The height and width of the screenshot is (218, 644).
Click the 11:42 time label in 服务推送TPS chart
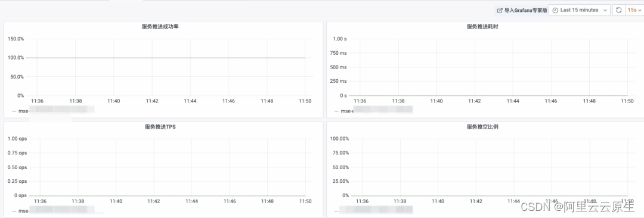[x=154, y=201]
